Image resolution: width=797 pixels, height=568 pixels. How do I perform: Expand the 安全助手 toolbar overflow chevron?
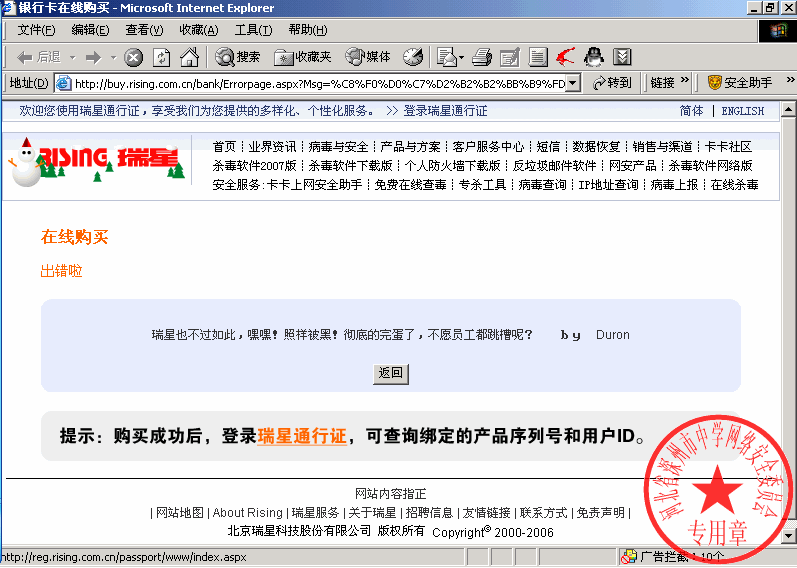(x=790, y=80)
